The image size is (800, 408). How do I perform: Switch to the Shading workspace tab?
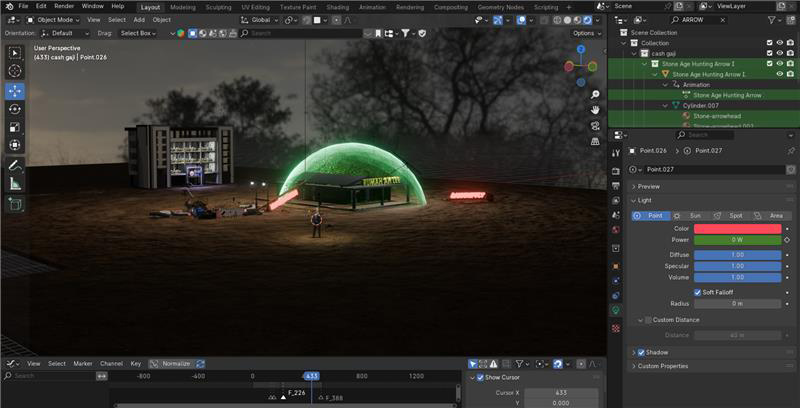338,7
